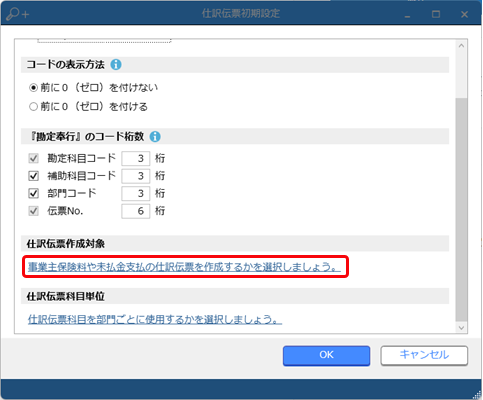
Task: Open the 仕訳伝票科目を部門ごとに使用 link
Action: pos(155,319)
